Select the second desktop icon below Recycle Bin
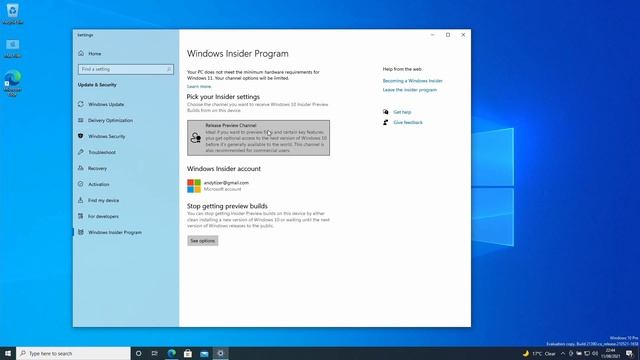This screenshot has height=360, width=640. [13, 48]
